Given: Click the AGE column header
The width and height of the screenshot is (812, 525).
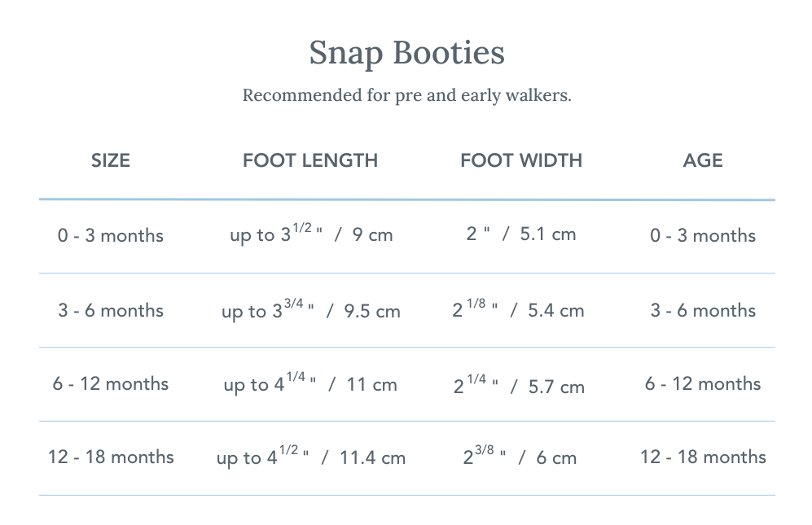Looking at the screenshot, I should [x=703, y=160].
